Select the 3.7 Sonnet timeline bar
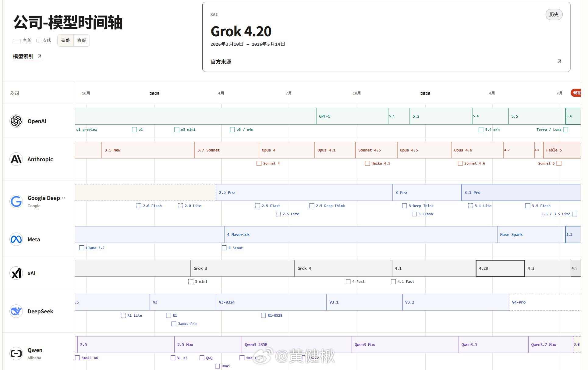 pos(227,150)
